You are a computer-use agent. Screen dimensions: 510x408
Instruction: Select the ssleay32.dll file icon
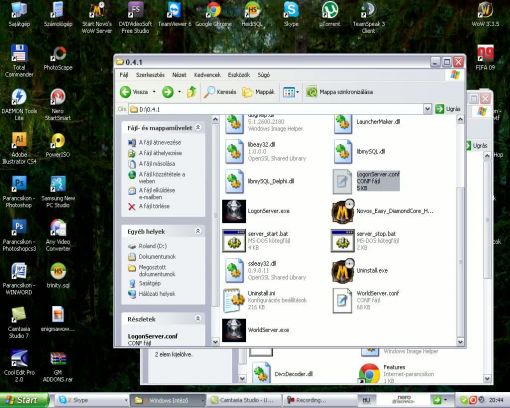[234, 271]
